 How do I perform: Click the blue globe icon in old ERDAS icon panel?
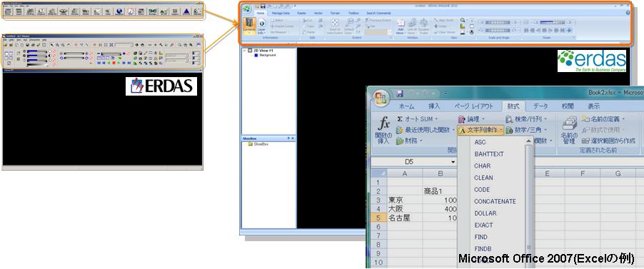119,11
